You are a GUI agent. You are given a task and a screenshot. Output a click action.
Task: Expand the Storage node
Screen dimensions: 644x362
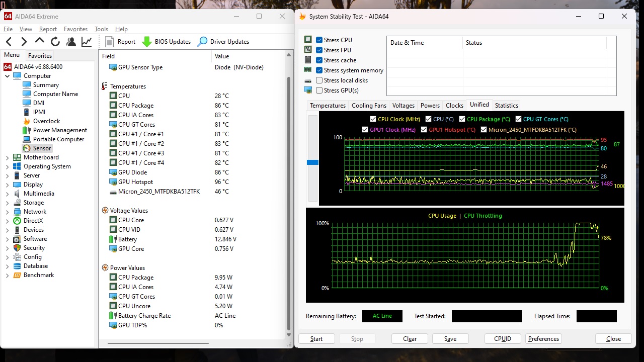coord(7,203)
